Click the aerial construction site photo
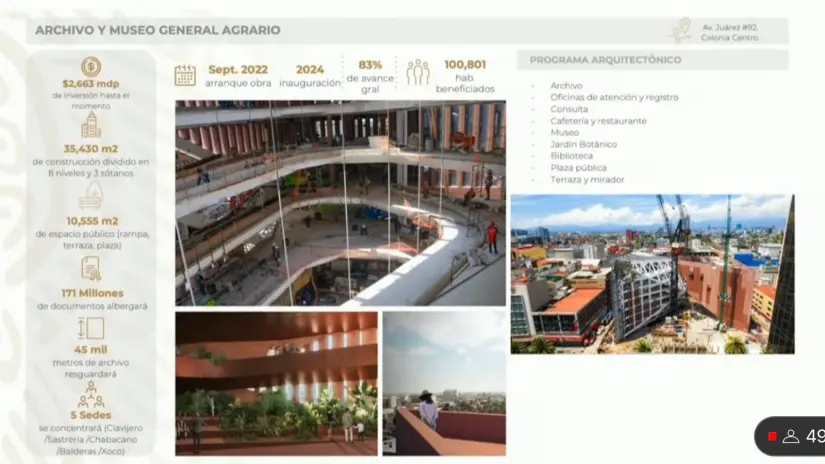 (652, 274)
